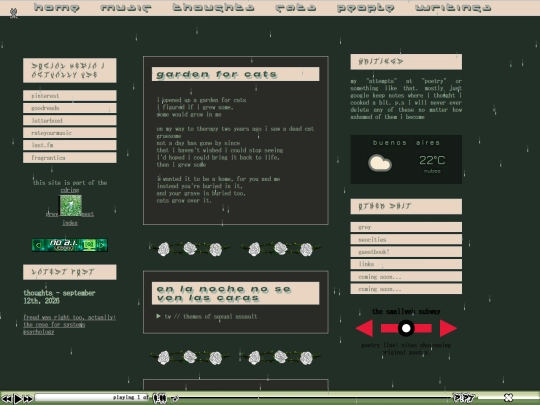Click the second 'coming soon...' button
Viewport: 540px width, 405px height.
406,289
